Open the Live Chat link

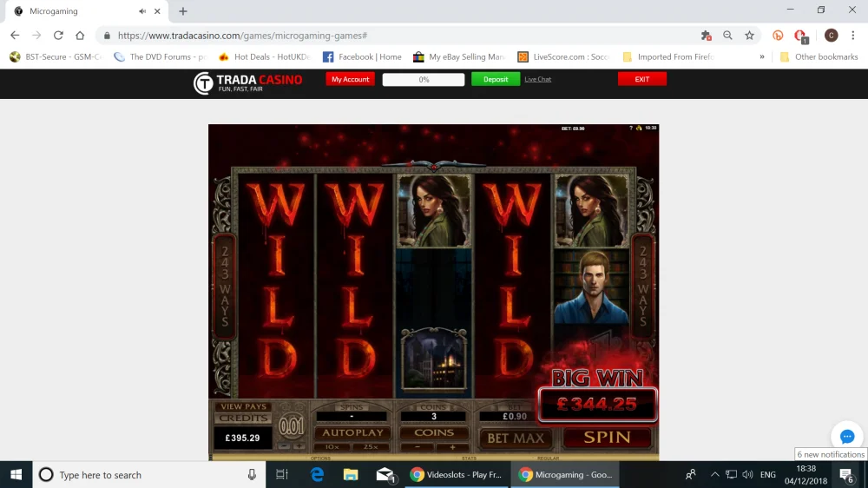click(537, 79)
